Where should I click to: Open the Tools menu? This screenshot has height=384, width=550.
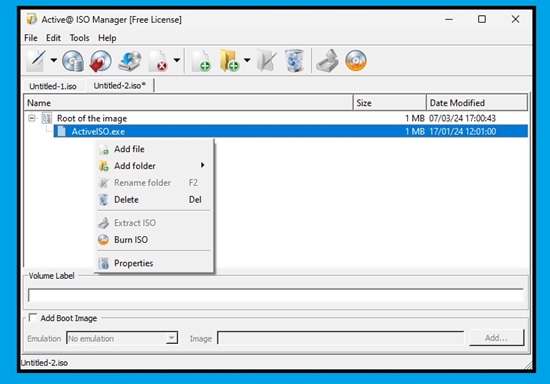(79, 38)
